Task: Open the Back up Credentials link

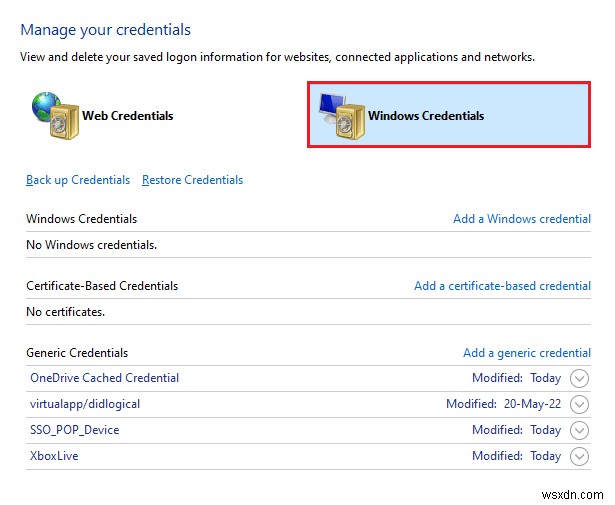Action: click(78, 180)
